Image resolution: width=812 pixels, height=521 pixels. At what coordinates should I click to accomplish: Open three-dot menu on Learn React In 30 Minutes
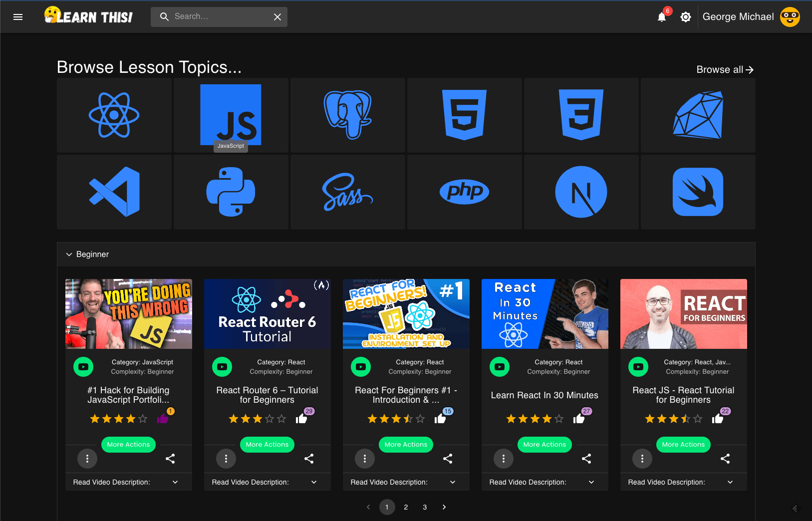pyautogui.click(x=504, y=459)
